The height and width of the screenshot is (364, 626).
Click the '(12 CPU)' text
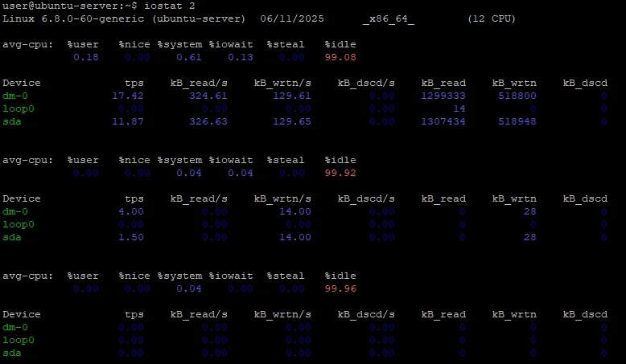click(x=492, y=18)
